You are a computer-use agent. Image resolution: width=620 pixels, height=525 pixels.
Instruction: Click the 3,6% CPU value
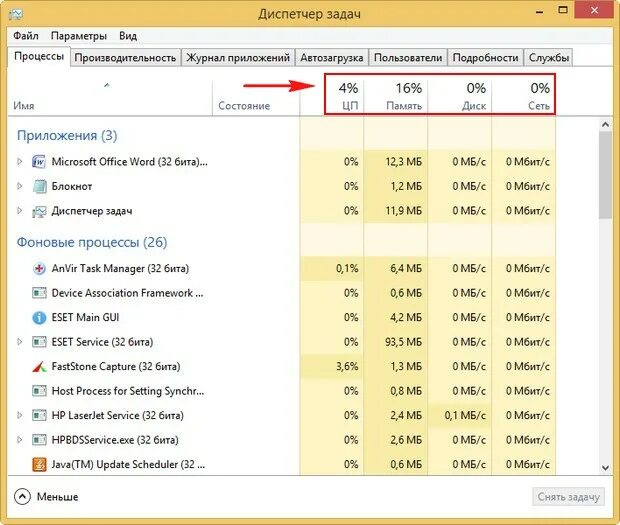pyautogui.click(x=347, y=366)
